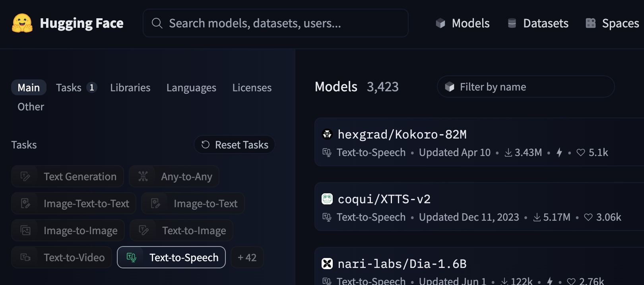Click the coqui frog avatar icon
644x285 pixels.
coord(327,199)
